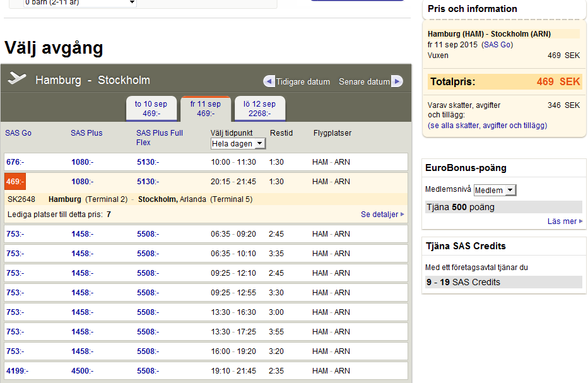Select 4199:- fare for 19:10 flight

point(17,370)
